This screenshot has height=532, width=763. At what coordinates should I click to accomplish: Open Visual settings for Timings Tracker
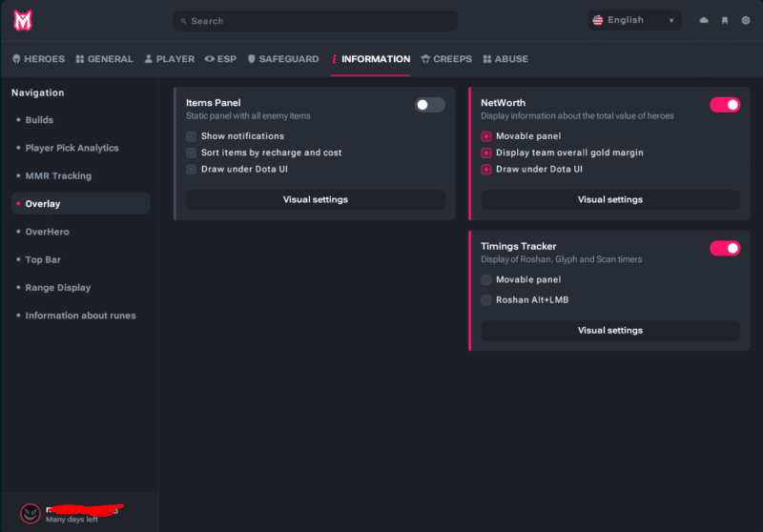click(610, 330)
